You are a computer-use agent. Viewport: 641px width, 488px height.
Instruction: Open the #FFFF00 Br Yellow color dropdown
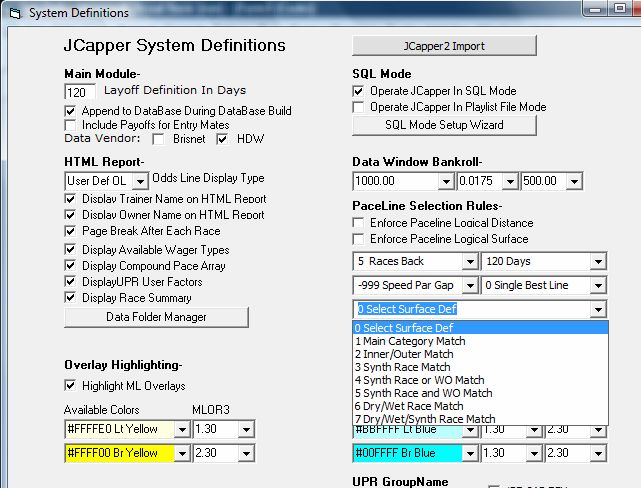click(x=182, y=453)
